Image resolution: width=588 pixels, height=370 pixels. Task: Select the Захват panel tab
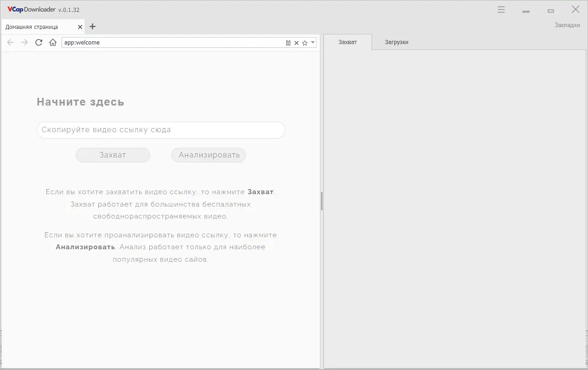[347, 42]
